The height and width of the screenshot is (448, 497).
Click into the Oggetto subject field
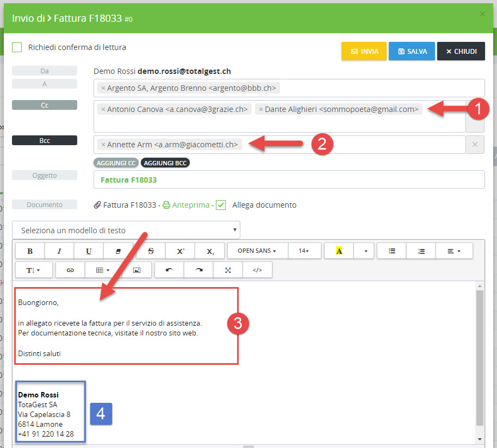(289, 179)
